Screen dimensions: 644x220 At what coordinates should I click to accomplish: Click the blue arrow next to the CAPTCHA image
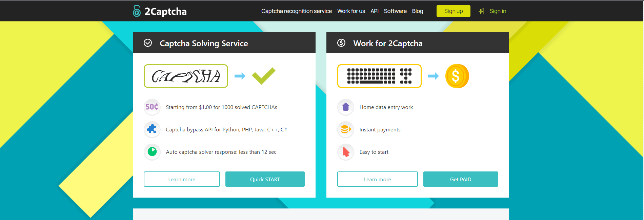240,76
